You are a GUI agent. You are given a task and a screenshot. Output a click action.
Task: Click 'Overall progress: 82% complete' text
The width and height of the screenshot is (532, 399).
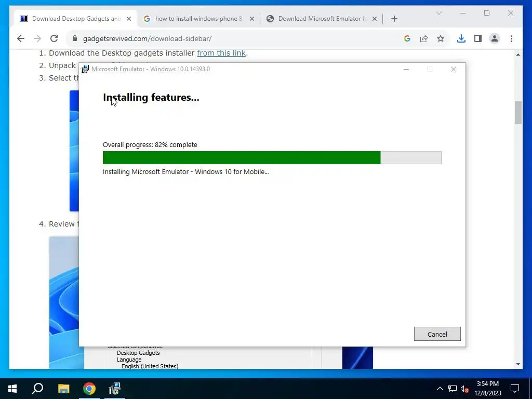(x=150, y=144)
